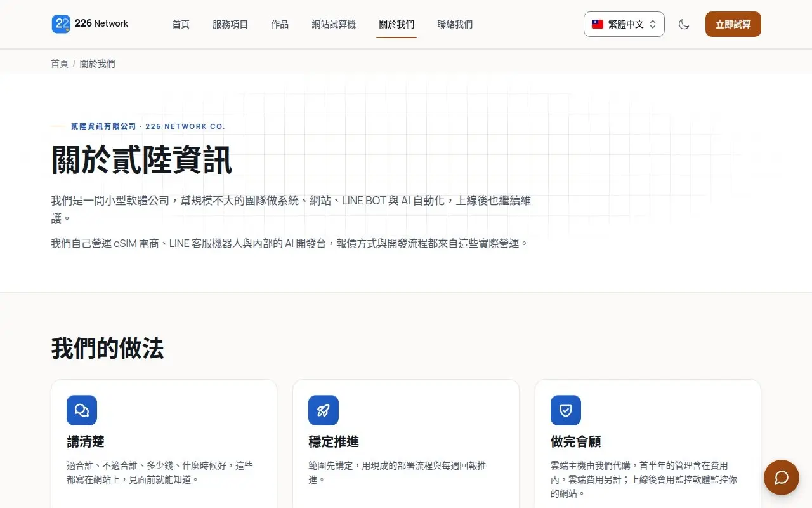Click the 我們的做法 section heading
The height and width of the screenshot is (508, 812).
[x=108, y=349]
